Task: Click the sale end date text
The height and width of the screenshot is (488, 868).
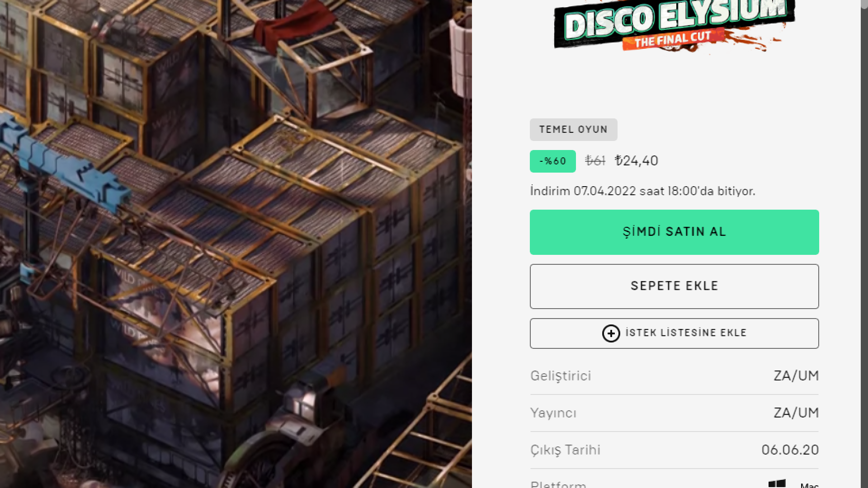Action: [x=642, y=191]
